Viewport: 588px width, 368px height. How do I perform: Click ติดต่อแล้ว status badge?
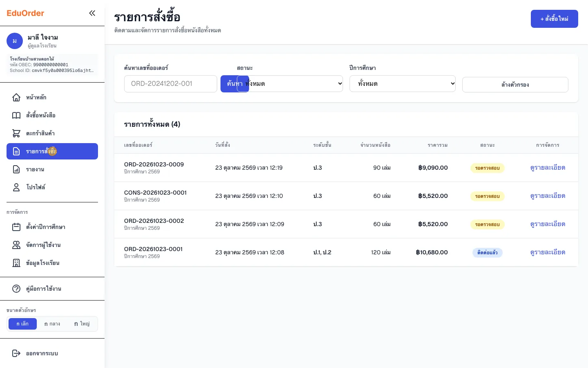(488, 253)
